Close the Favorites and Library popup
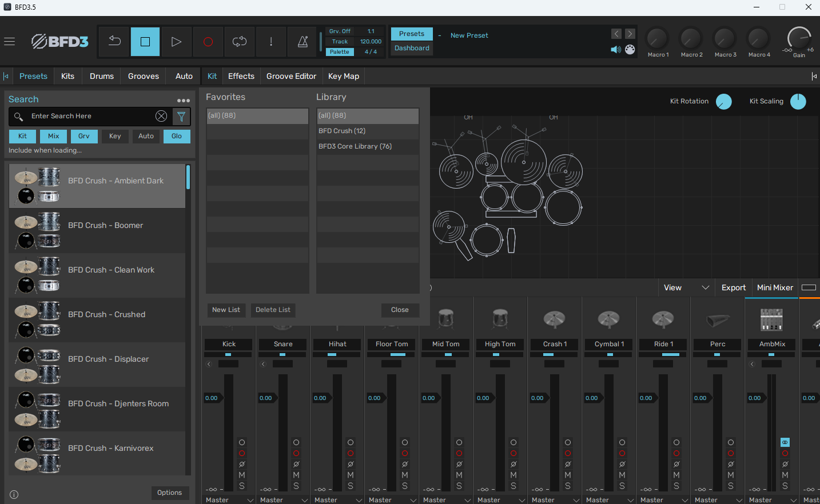The width and height of the screenshot is (820, 504). coord(400,310)
